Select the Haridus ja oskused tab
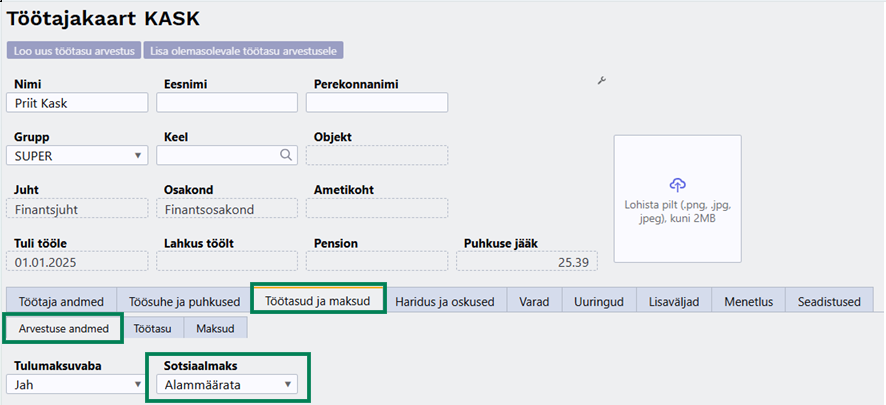Screen dimensions: 886x405 [x=446, y=300]
